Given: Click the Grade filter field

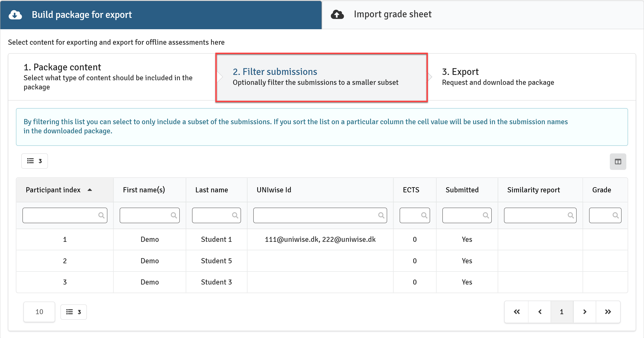Looking at the screenshot, I should (605, 215).
